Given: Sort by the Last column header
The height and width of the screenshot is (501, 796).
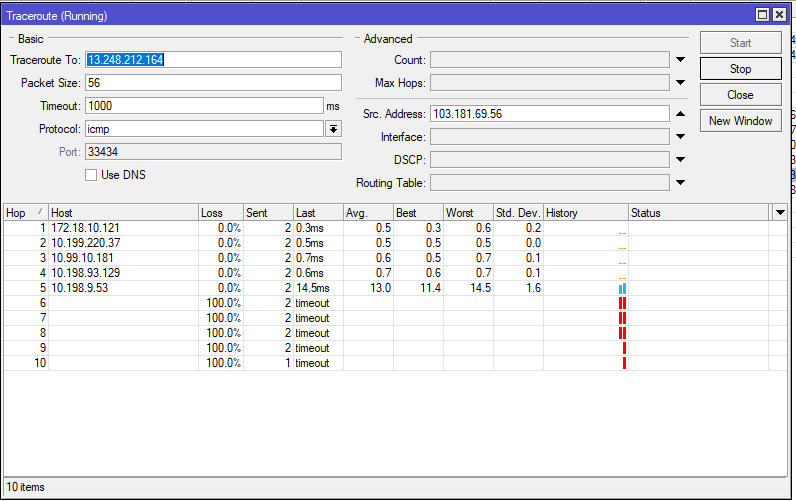Looking at the screenshot, I should tap(318, 213).
